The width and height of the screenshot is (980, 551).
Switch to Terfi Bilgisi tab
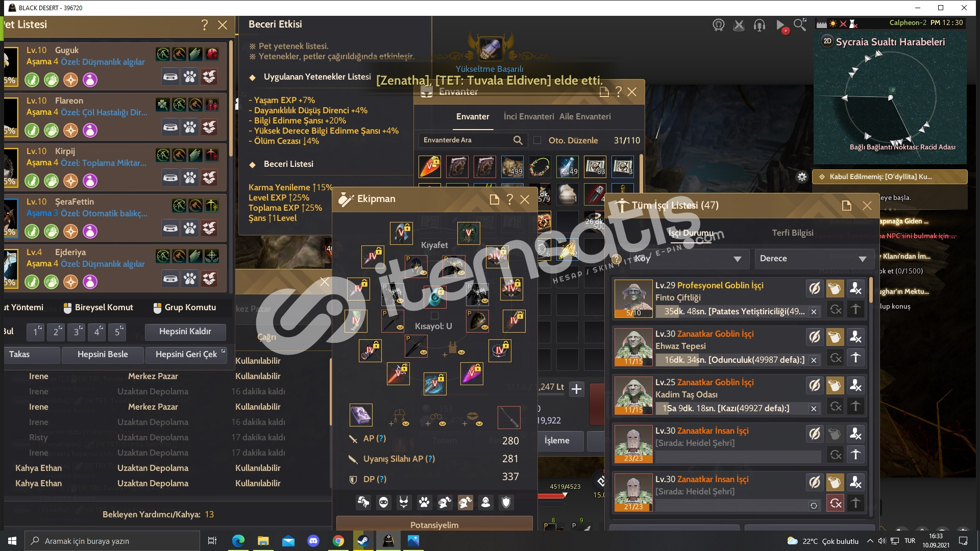pos(793,233)
